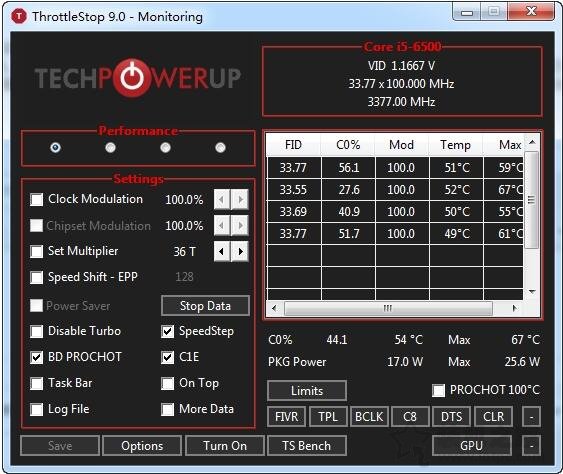
Task: Turn on the Log File checkbox
Action: click(x=37, y=409)
